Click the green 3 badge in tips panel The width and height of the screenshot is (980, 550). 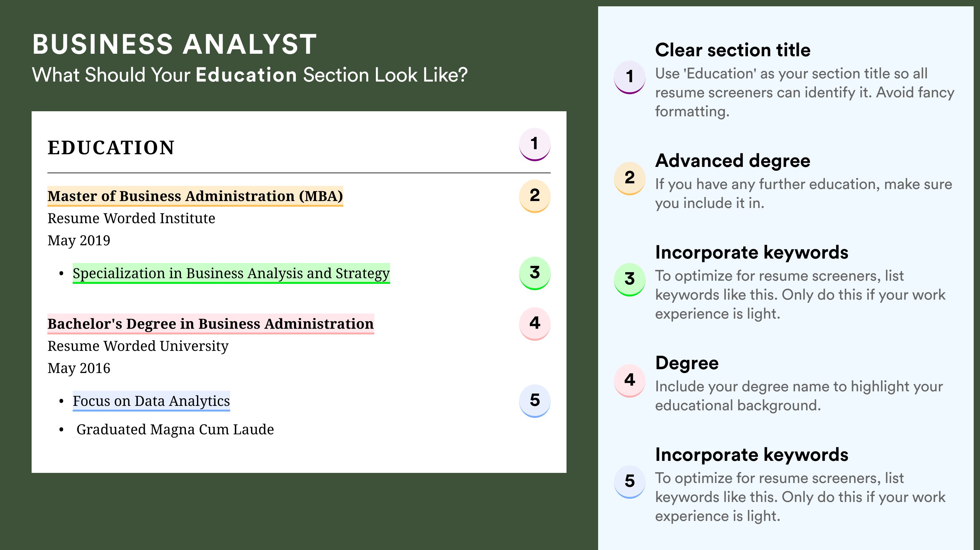(629, 279)
